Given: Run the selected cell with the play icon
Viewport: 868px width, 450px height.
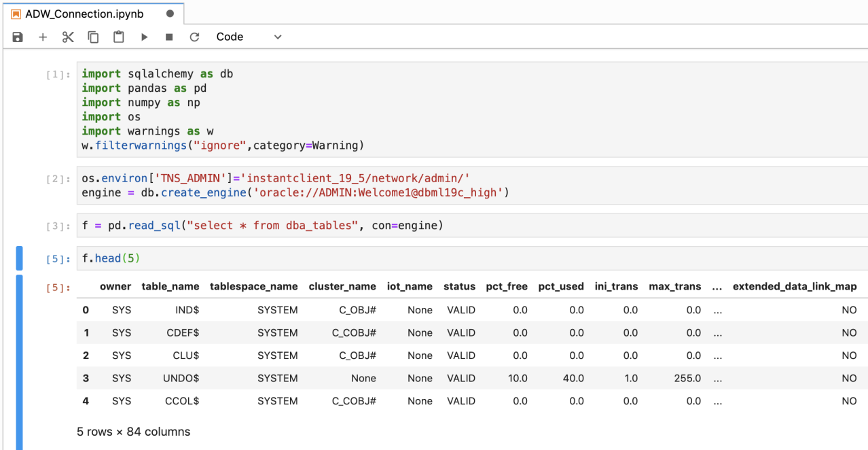Looking at the screenshot, I should 144,37.
